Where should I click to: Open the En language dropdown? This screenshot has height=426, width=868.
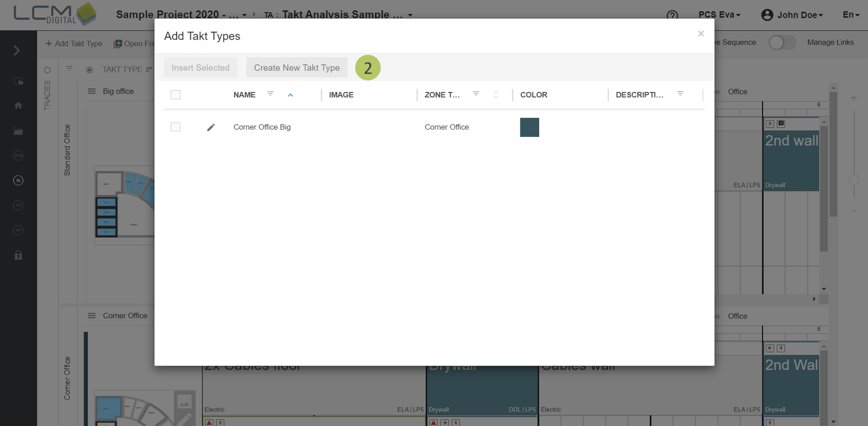coord(850,15)
